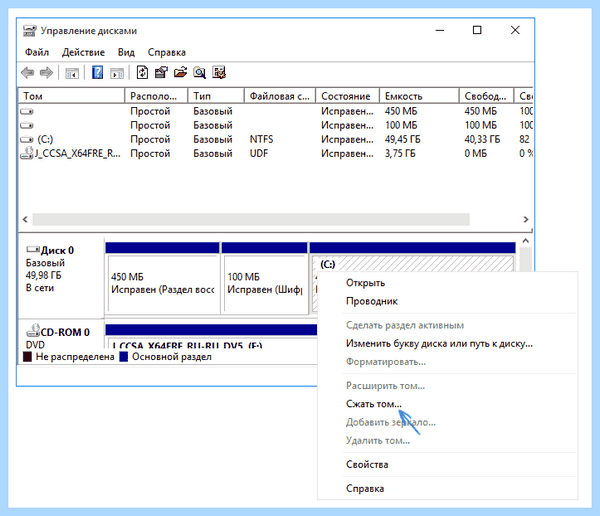Click the 3,75 ГБ capacity cell
This screenshot has height=516, width=600.
point(400,153)
